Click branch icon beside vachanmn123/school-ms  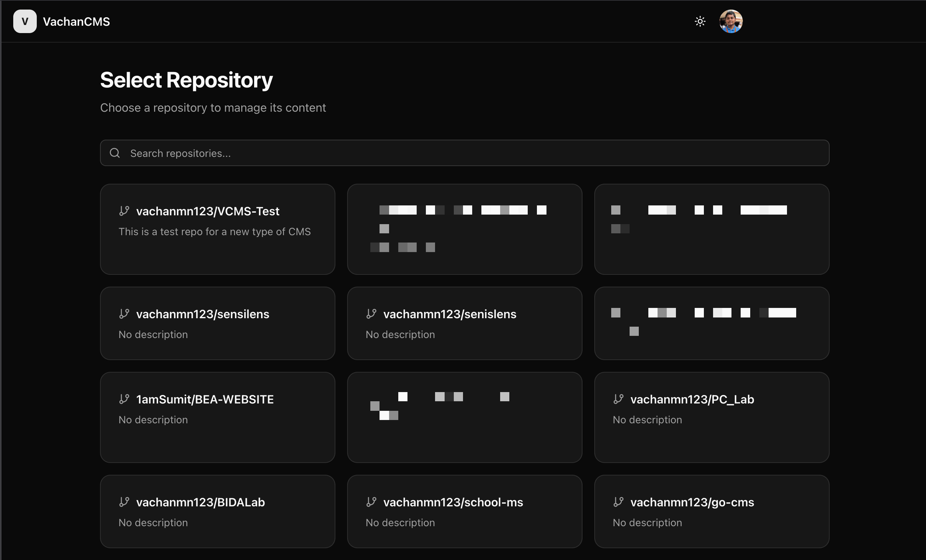click(x=371, y=502)
